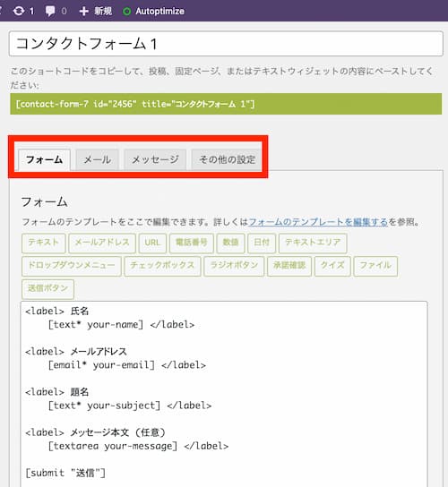Click the [submit "送信"] line in editor
Viewport: 448px width, 487px height.
pyautogui.click(x=65, y=474)
